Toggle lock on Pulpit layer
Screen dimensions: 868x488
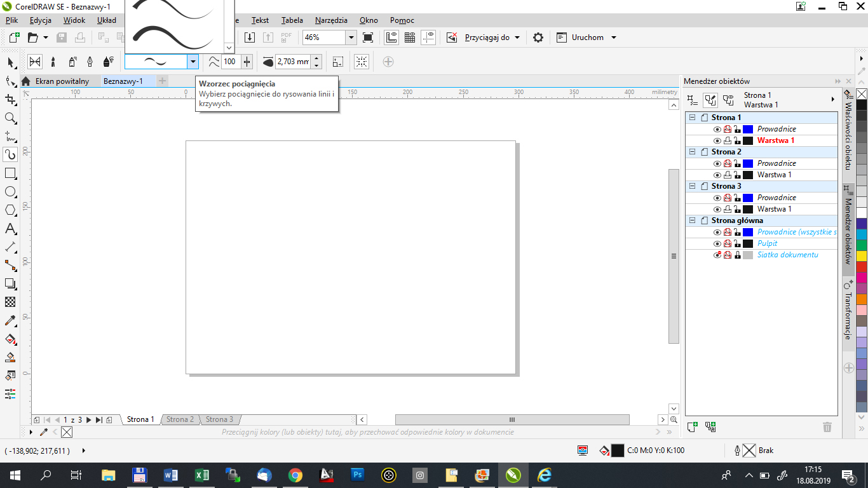coord(737,243)
